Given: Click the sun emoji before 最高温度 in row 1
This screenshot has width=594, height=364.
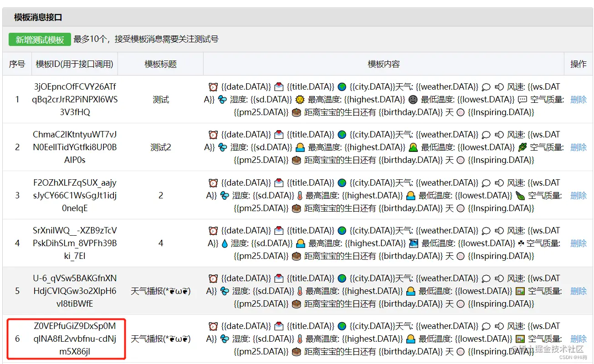Looking at the screenshot, I should tap(299, 100).
